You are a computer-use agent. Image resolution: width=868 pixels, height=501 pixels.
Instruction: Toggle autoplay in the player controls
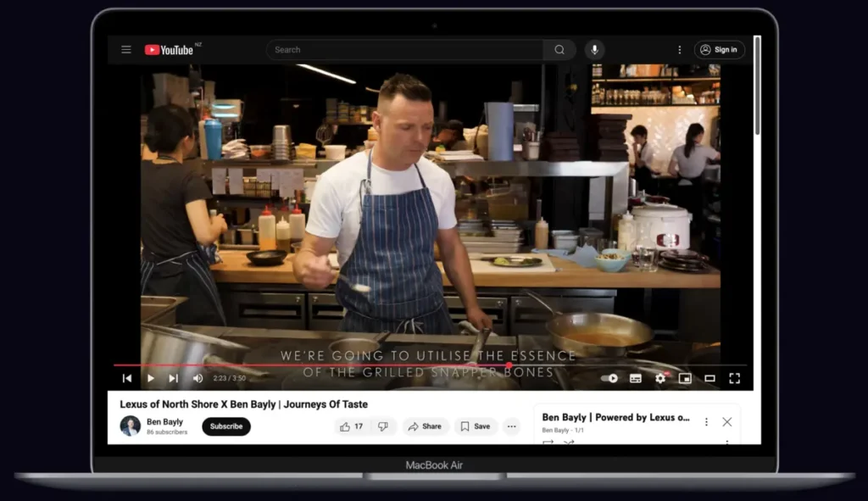[x=609, y=378]
